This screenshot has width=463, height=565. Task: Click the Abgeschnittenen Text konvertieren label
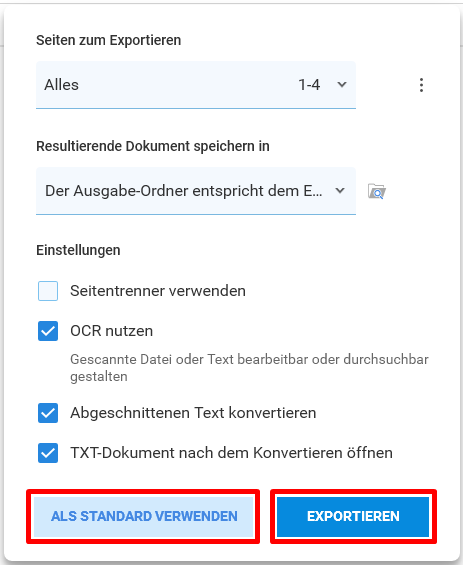[193, 413]
